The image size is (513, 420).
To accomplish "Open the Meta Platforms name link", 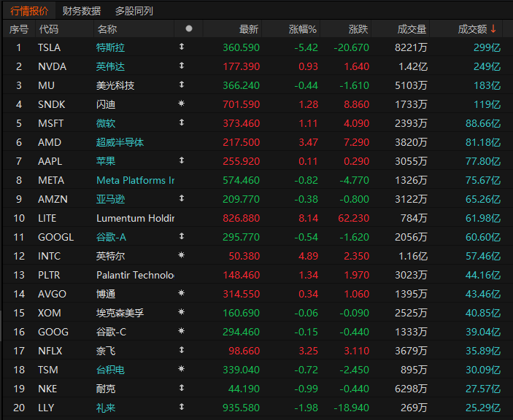I will tap(136, 180).
